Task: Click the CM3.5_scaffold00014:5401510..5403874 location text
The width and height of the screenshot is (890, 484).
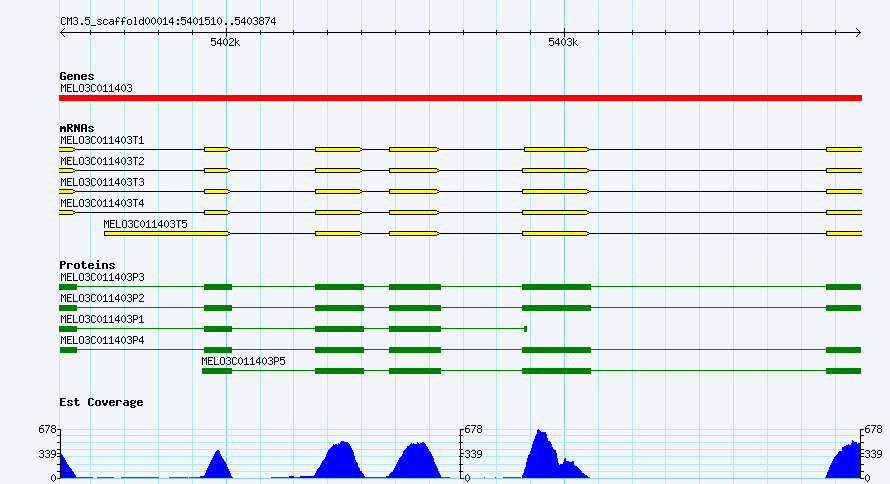Action: coord(168,22)
